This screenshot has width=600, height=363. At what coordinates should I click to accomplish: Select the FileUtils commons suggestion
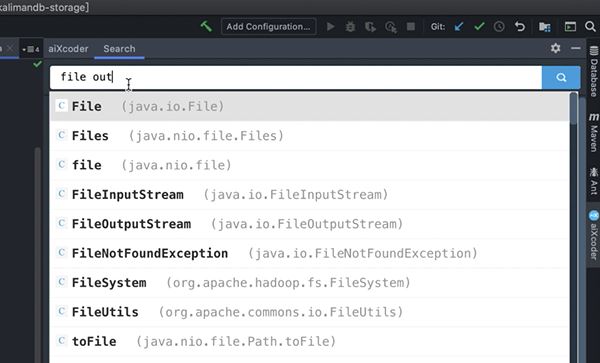[x=310, y=312]
